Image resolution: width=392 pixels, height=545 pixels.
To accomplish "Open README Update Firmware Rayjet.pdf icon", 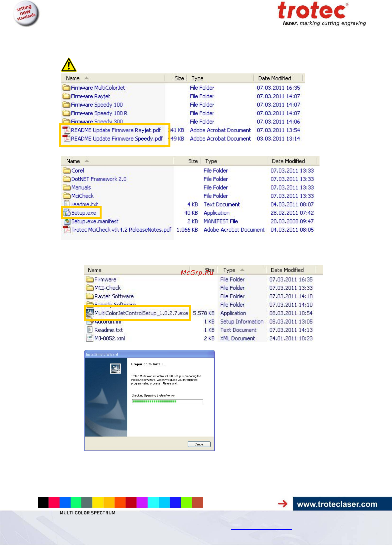I will point(66,130).
